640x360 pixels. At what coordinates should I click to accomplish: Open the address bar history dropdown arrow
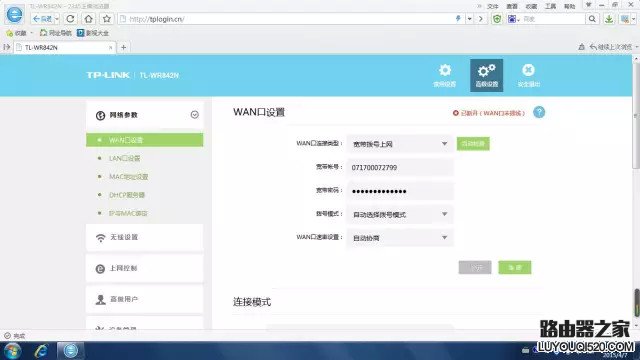(469, 19)
